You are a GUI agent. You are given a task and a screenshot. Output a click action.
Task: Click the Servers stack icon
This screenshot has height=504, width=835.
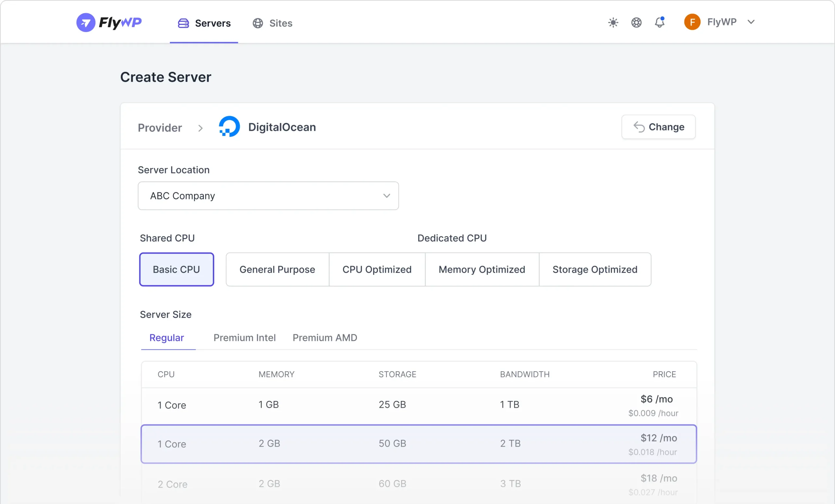coord(183,23)
